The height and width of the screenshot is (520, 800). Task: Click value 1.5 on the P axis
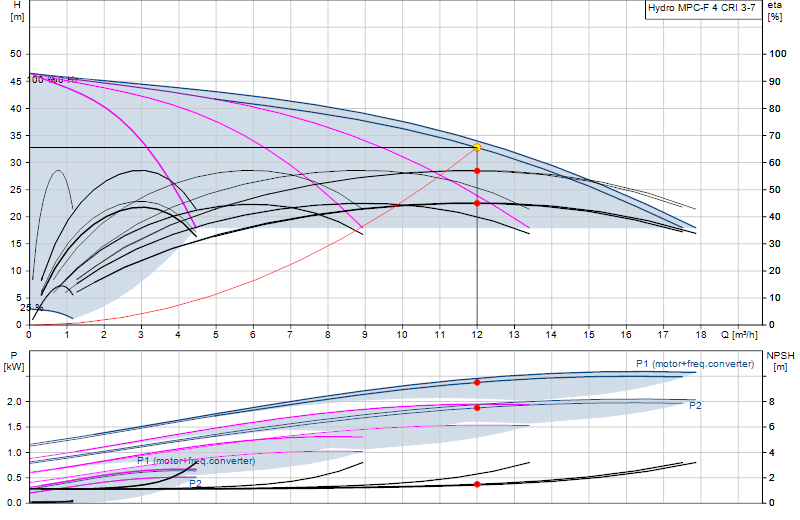14,427
